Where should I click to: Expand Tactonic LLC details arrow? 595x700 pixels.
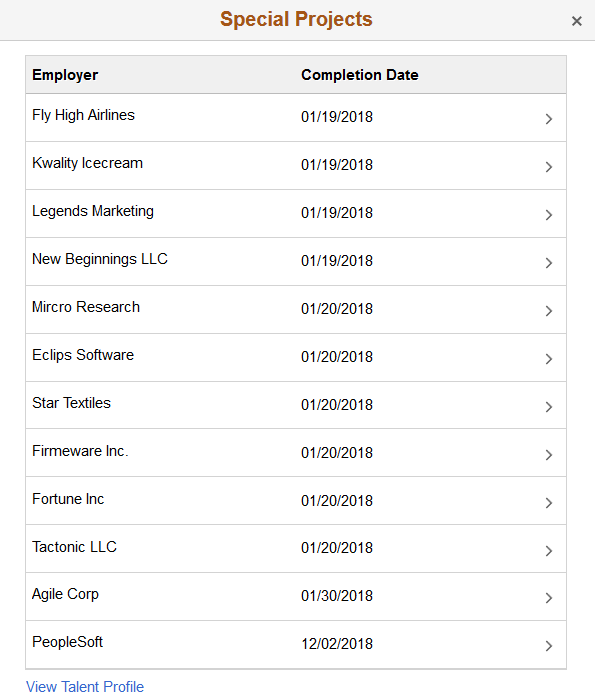(x=549, y=551)
